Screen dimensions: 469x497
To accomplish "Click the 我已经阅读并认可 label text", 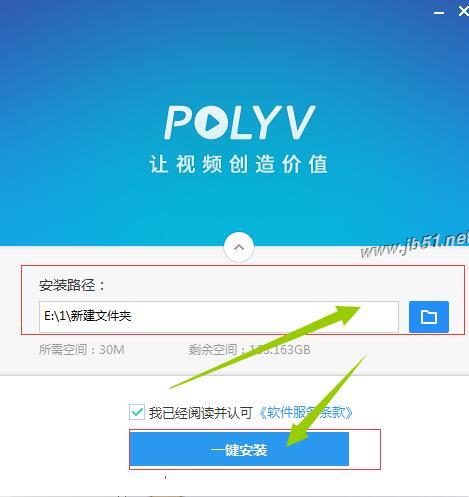I will tap(201, 413).
